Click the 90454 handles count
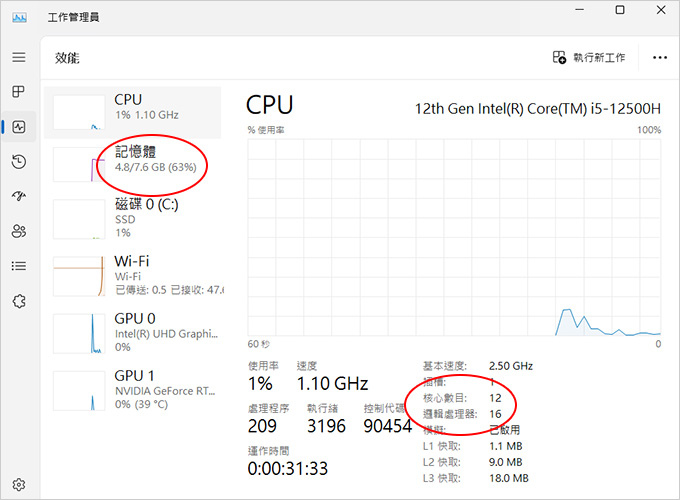Screen dimensions: 680x500 point(388,426)
